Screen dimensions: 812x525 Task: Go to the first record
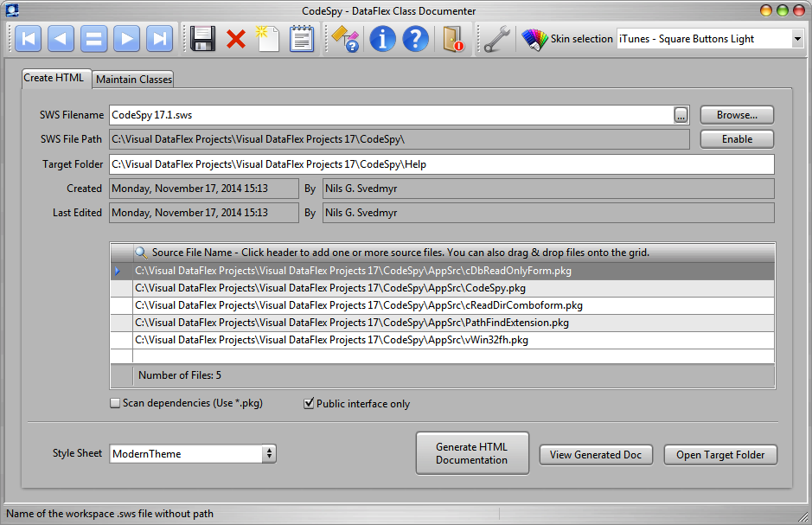coord(28,39)
